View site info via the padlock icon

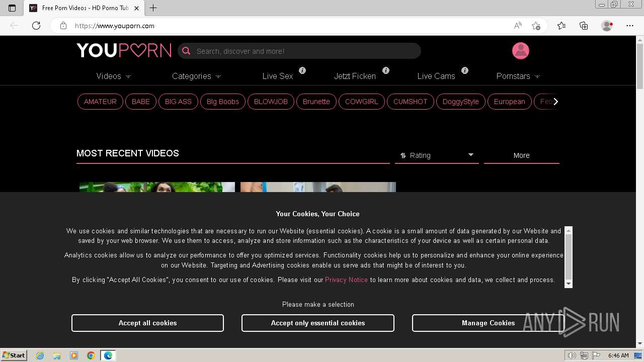click(63, 26)
